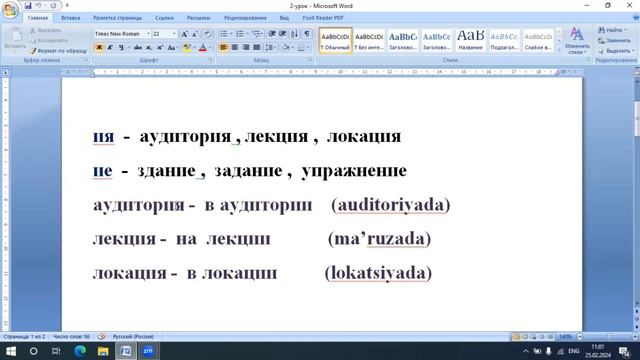Open the round Office button menu
This screenshot has width=640, height=360.
[x=10, y=10]
